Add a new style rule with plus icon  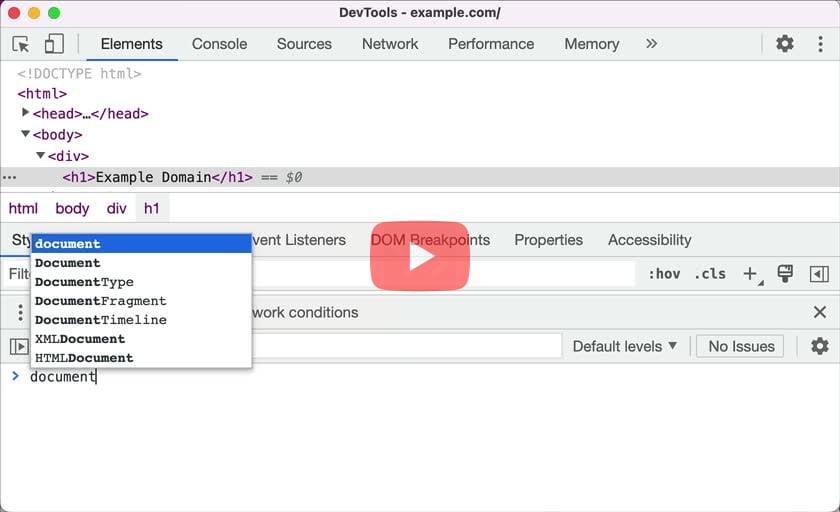point(752,274)
